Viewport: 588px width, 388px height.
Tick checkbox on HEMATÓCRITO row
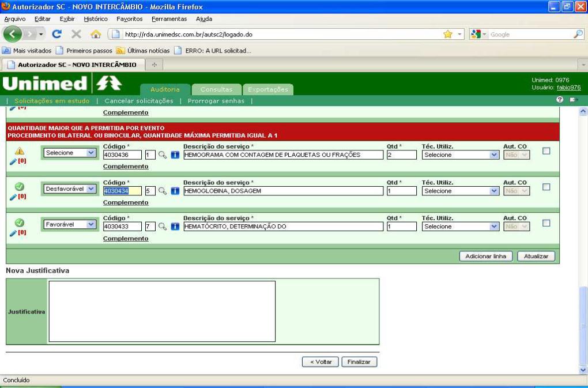pos(546,223)
